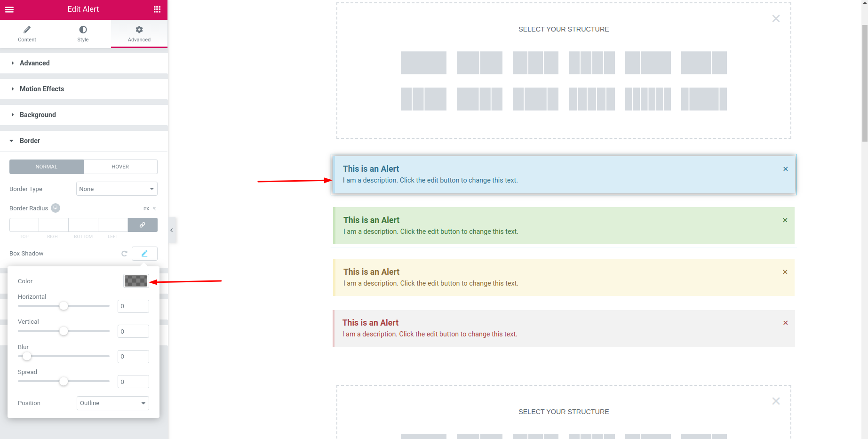Close the top Select Your Structure box
Image resolution: width=868 pixels, height=439 pixels.
[776, 18]
